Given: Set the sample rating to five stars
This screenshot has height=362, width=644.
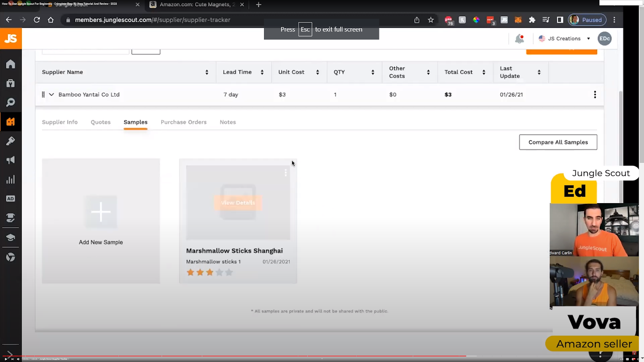Looking at the screenshot, I should [229, 272].
